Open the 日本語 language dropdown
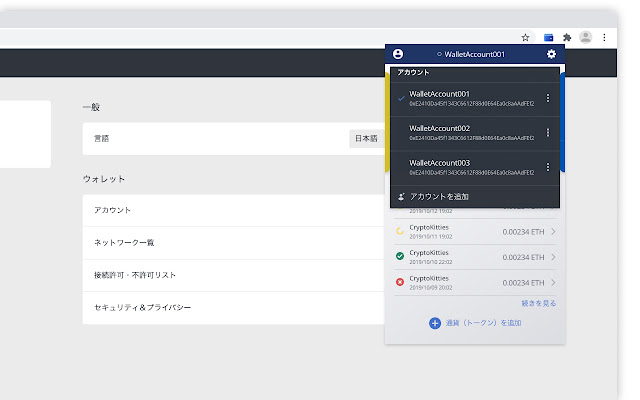Image resolution: width=640 pixels, height=400 pixels. tap(367, 139)
